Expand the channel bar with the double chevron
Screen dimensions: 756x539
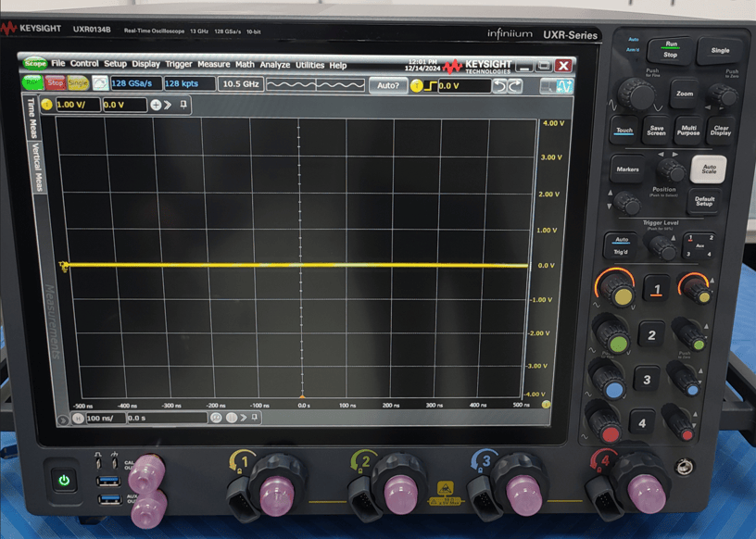click(168, 105)
